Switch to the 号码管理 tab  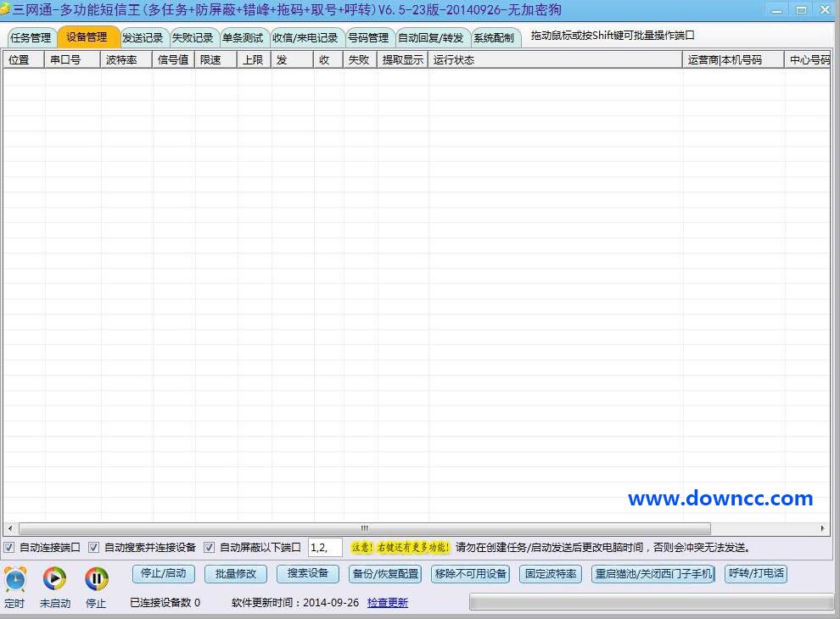368,37
